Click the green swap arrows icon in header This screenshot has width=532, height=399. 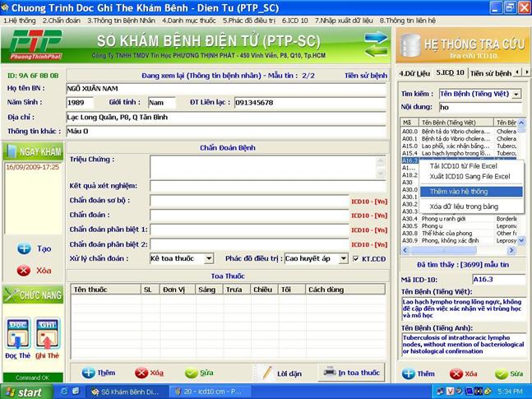376,42
